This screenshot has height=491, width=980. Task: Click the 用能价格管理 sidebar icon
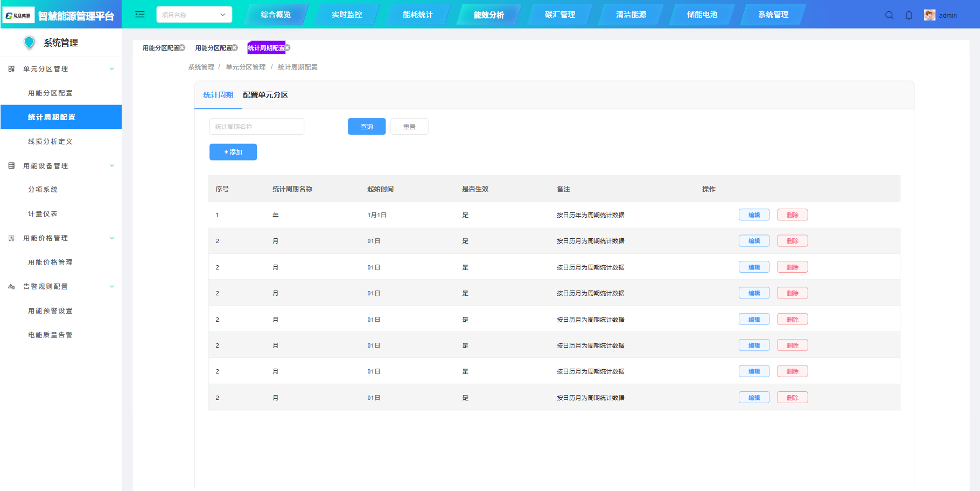(11, 238)
